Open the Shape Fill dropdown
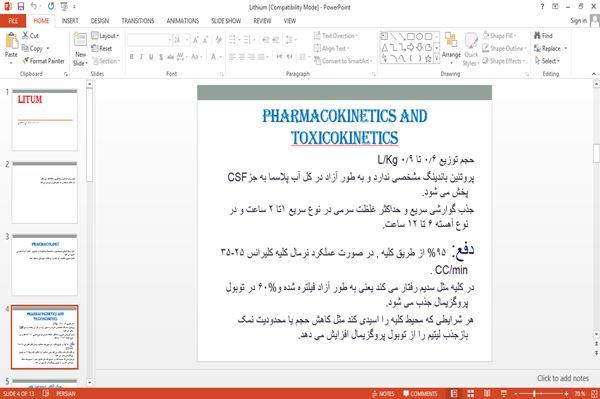This screenshot has height=399, width=600. click(499, 36)
